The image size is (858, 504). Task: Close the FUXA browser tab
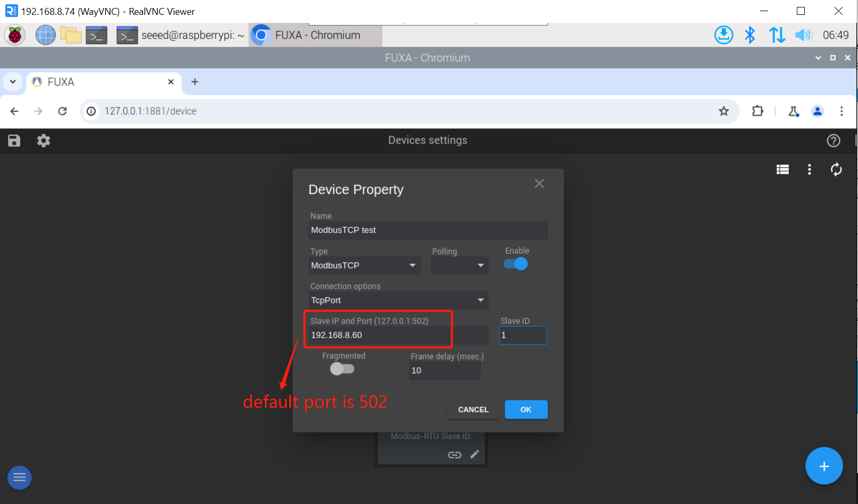171,82
